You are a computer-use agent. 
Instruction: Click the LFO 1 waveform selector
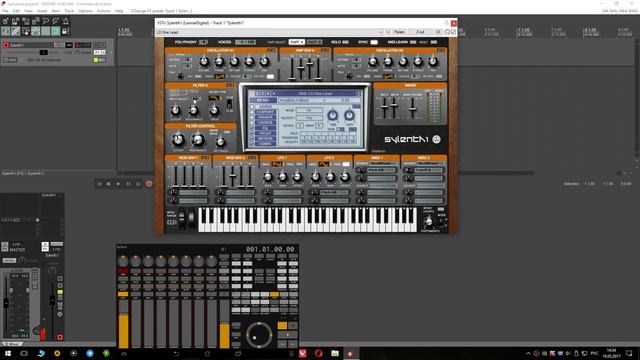point(277,164)
